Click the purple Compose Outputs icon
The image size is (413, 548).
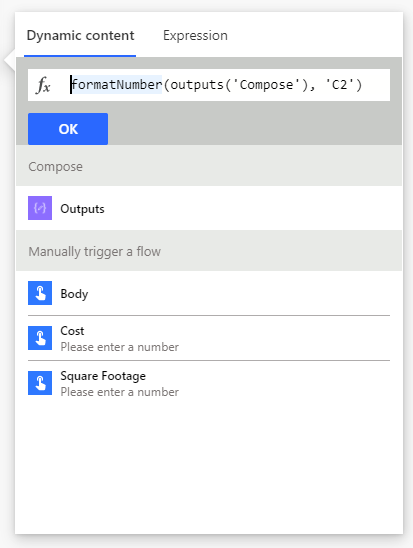tap(40, 208)
